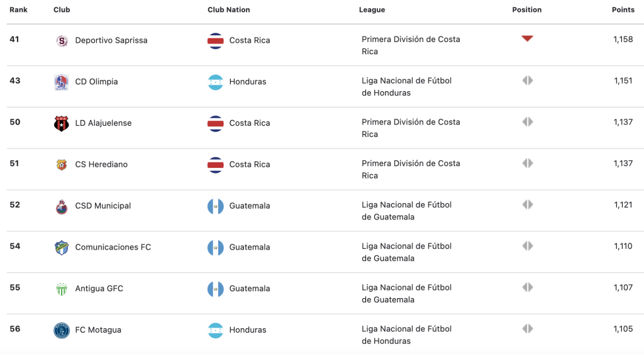Click the CD Olimpia club crest
The image size is (644, 354).
62,82
